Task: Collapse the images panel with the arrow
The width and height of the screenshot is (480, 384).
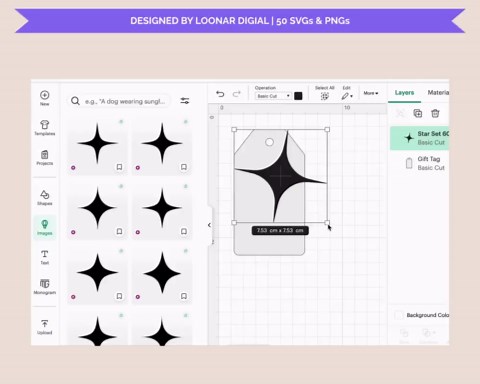Action: coord(209,225)
